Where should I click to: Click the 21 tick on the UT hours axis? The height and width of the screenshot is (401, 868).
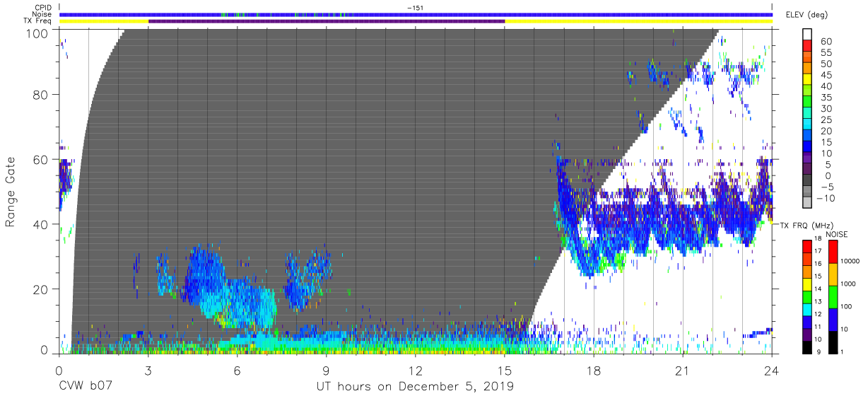click(683, 370)
